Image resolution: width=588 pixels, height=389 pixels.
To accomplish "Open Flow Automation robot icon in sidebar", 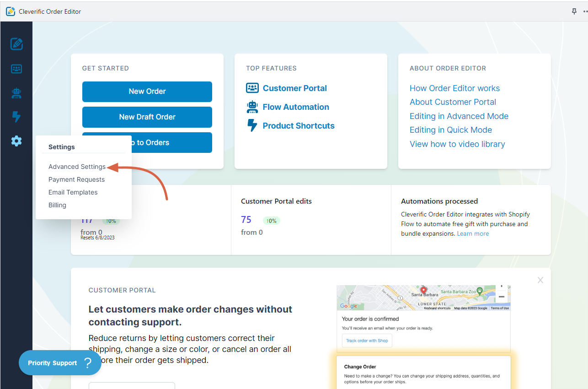I will (16, 93).
